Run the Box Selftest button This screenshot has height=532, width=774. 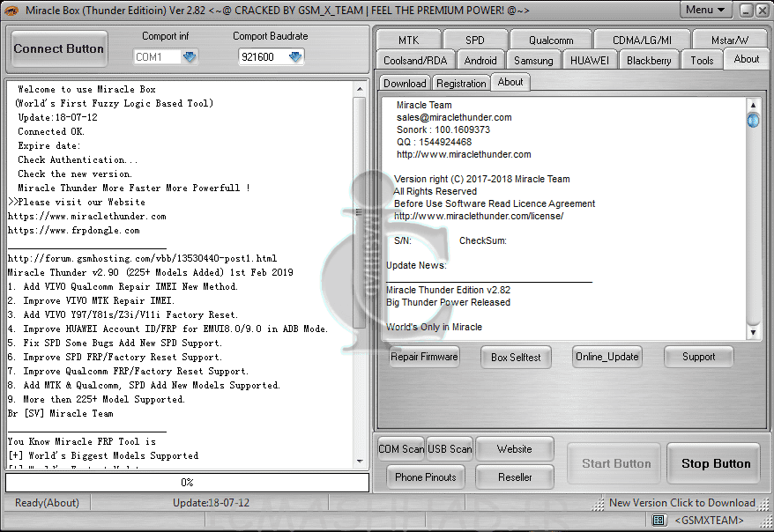(x=516, y=357)
